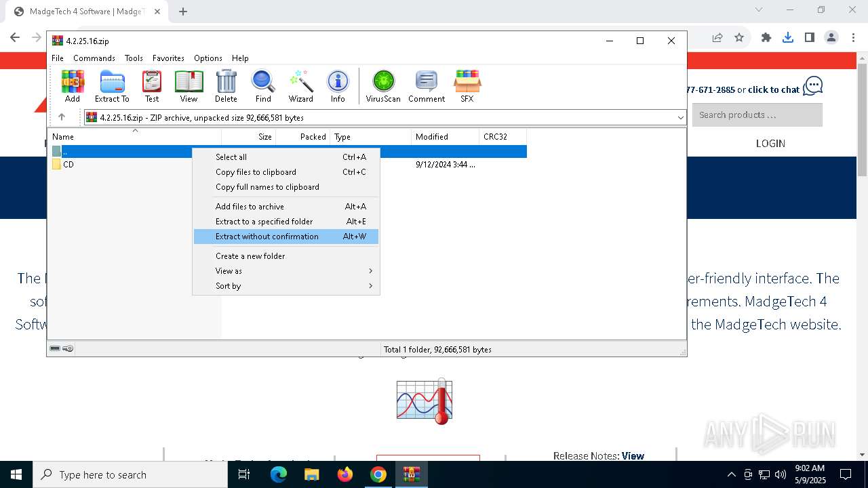This screenshot has height=488, width=868.
Task: Sort by Packed column header
Action: pos(303,137)
